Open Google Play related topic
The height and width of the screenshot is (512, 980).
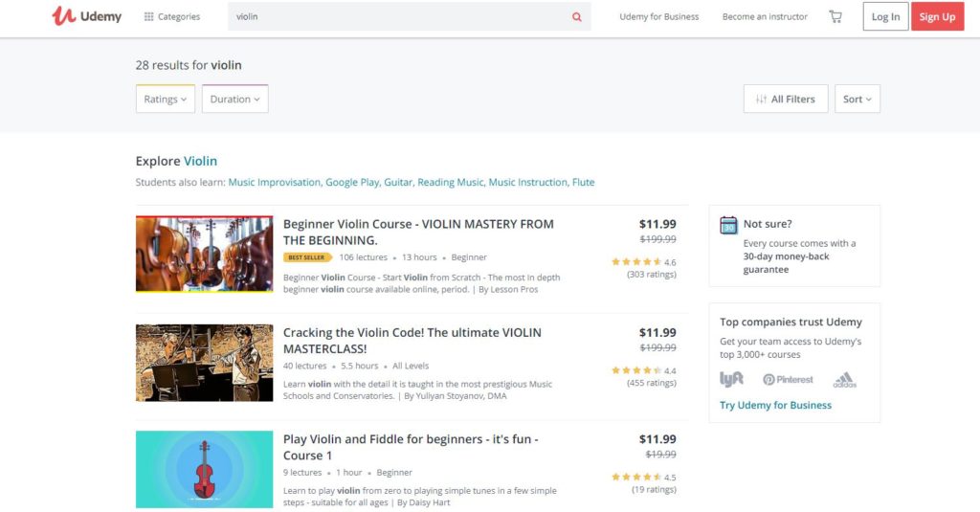click(352, 182)
